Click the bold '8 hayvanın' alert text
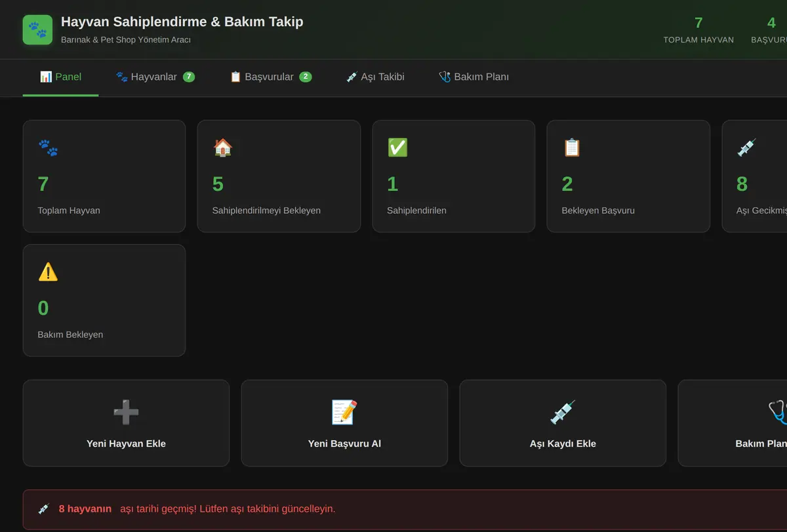This screenshot has width=787, height=532. 85,509
